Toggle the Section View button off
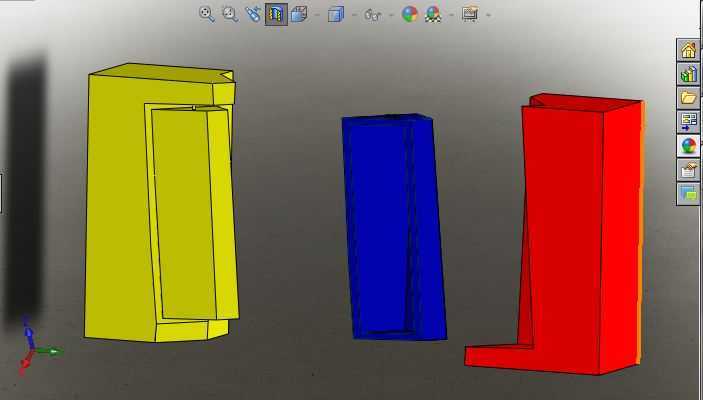 click(x=276, y=14)
